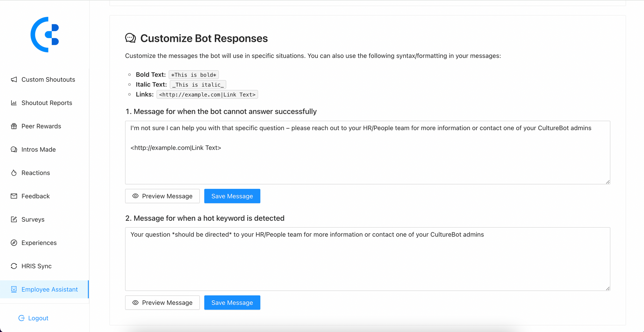Image resolution: width=644 pixels, height=332 pixels.
Task: Save the hot keyword detected message
Action: click(x=232, y=302)
